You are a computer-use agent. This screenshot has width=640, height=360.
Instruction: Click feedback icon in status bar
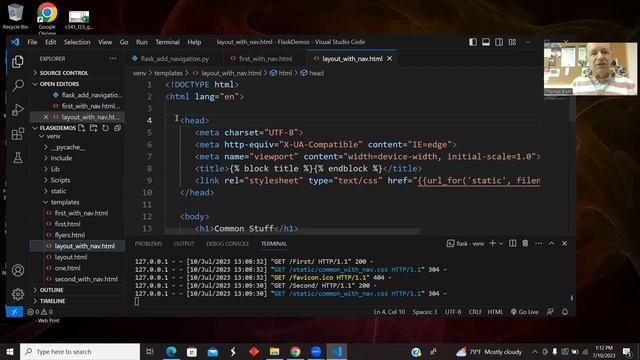[550, 312]
